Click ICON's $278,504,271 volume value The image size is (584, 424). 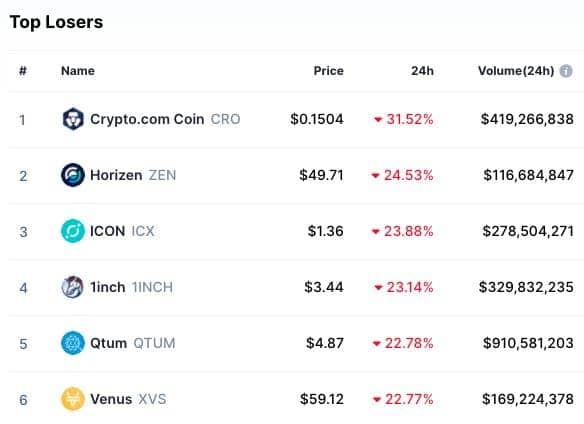pos(528,231)
